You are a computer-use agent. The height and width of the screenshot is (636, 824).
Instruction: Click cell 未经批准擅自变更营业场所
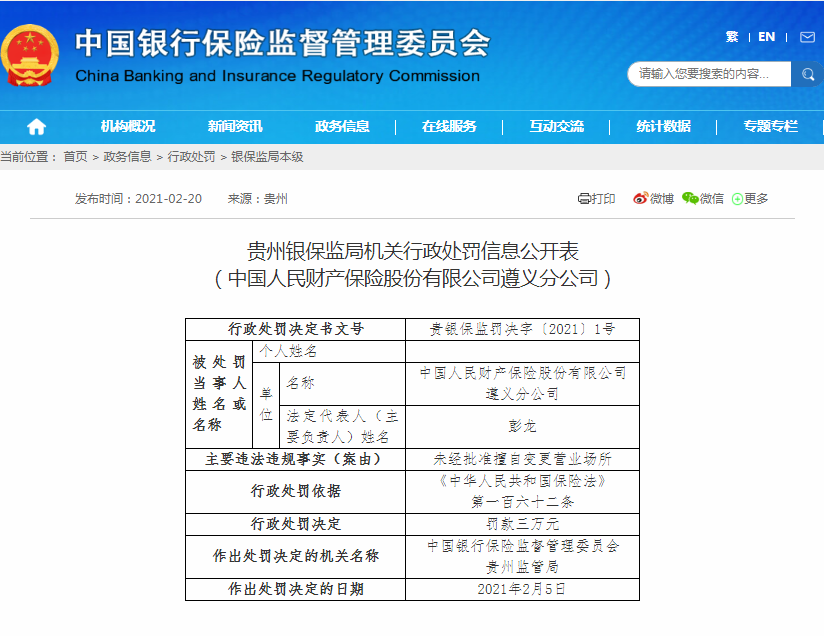pyautogui.click(x=522, y=459)
